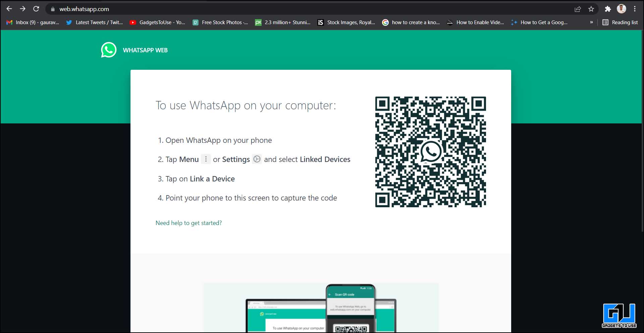644x333 pixels.
Task: Click the page vertical scrollbar
Action: [642, 131]
